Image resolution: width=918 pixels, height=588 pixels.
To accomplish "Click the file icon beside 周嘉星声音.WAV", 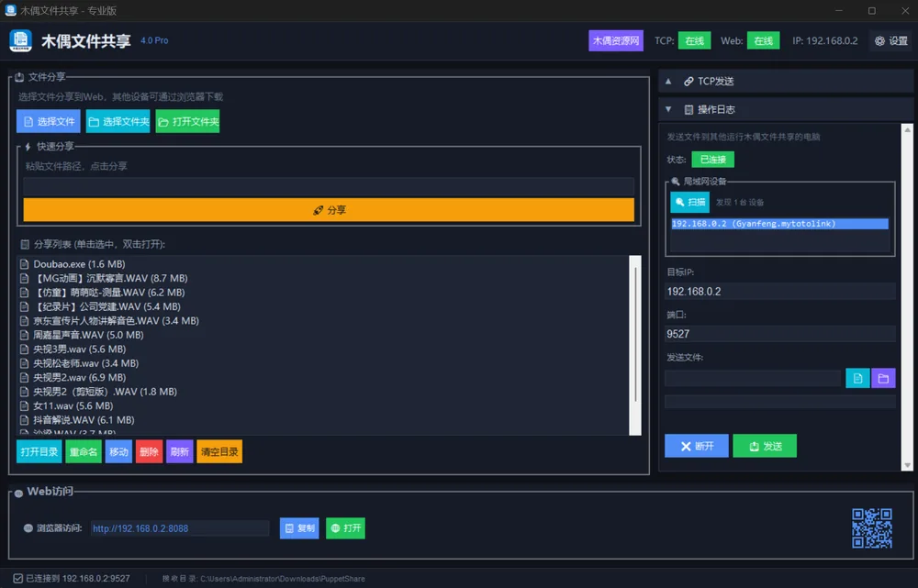I will [x=25, y=335].
